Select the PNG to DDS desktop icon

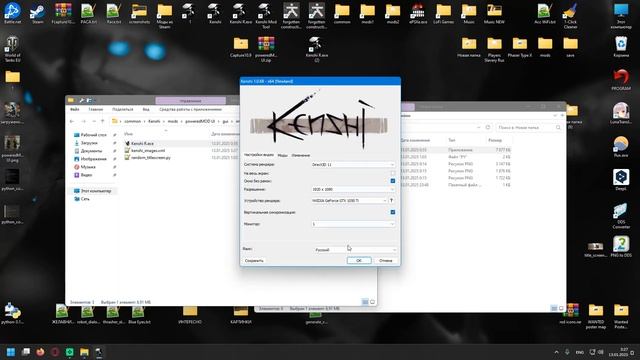coord(621,247)
